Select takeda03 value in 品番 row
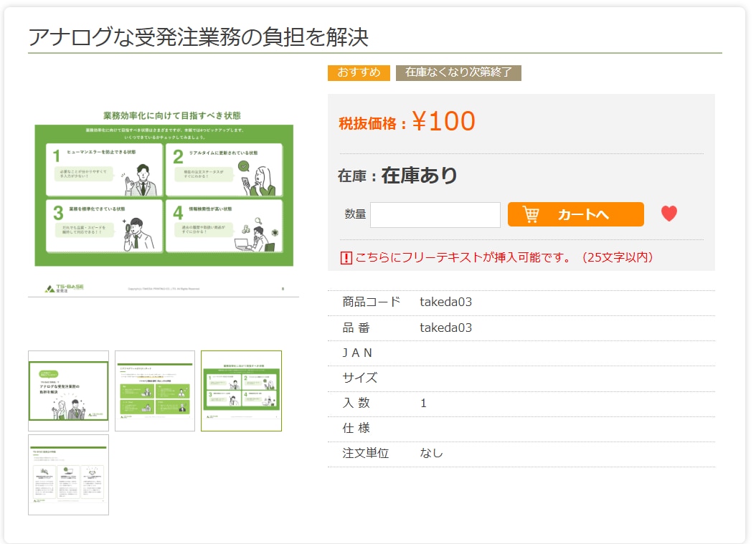756x544 pixels. pyautogui.click(x=445, y=328)
